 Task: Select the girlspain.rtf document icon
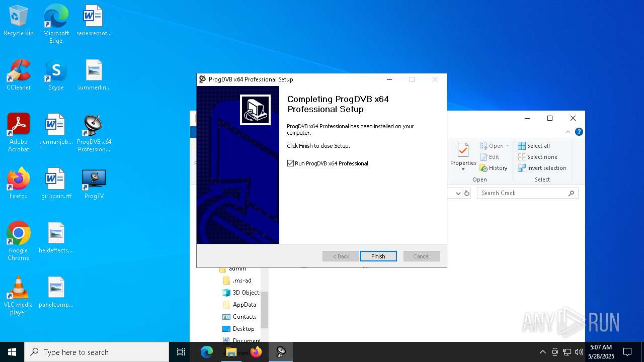[x=56, y=184]
